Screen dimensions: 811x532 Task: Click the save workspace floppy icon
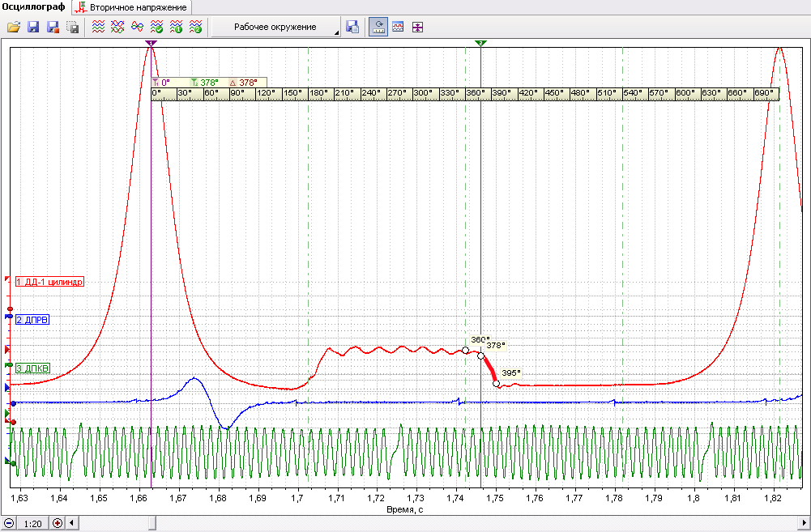tap(352, 27)
